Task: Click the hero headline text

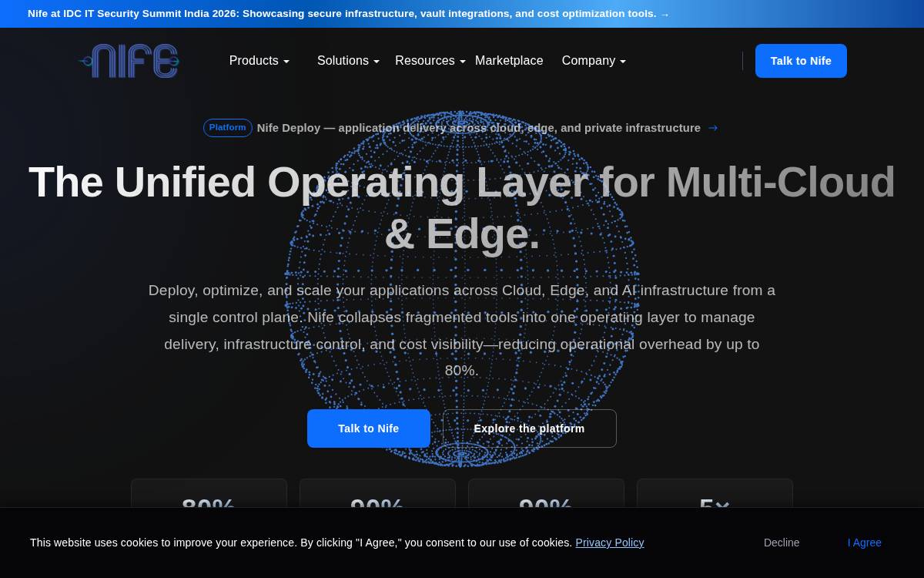Action: pyautogui.click(x=462, y=208)
